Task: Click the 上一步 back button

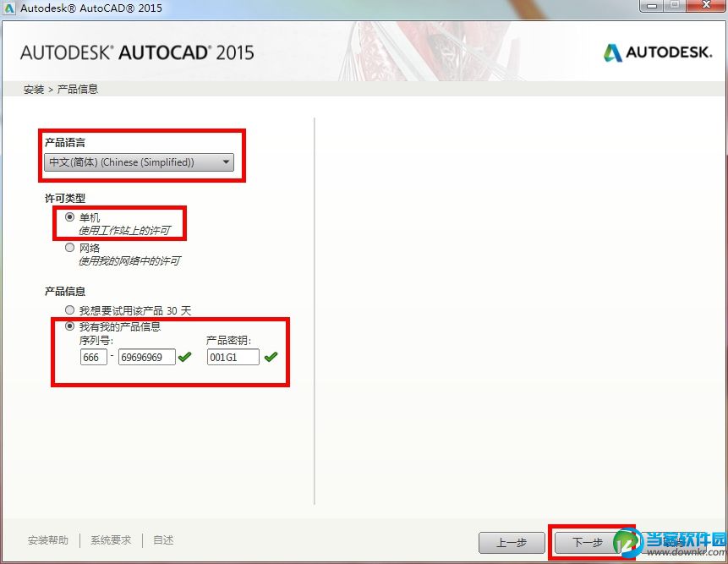Action: click(512, 542)
